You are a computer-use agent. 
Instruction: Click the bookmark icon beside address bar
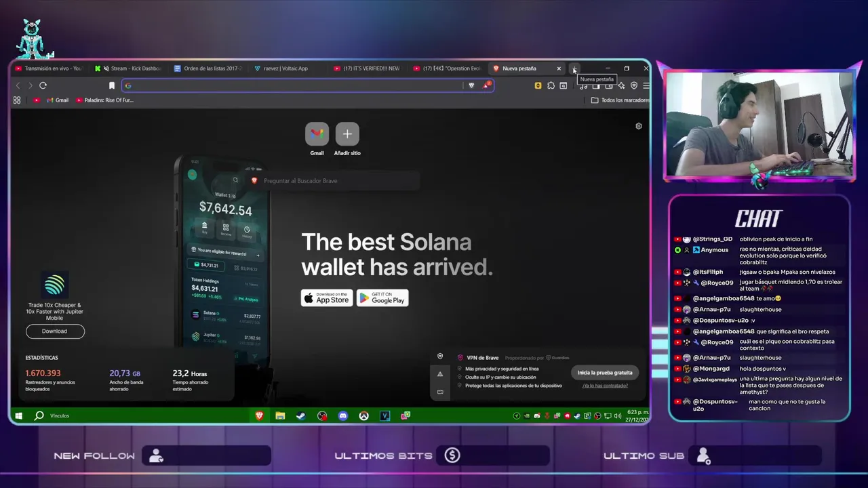pyautogui.click(x=112, y=85)
